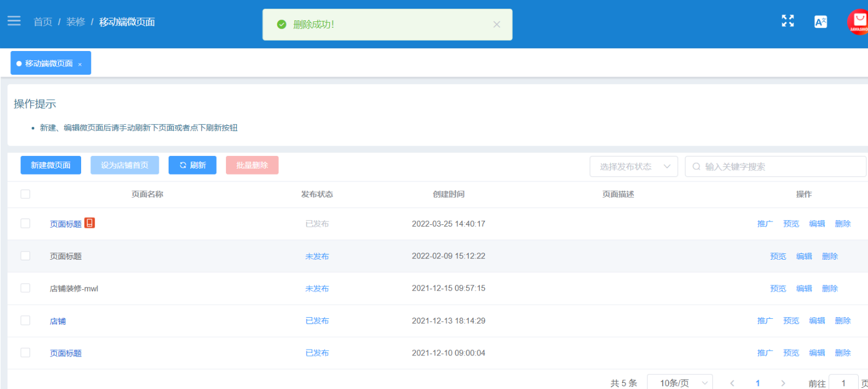Focus the 输入关键字搜索 field
Viewport: 868px width, 389px height.
[x=776, y=166]
